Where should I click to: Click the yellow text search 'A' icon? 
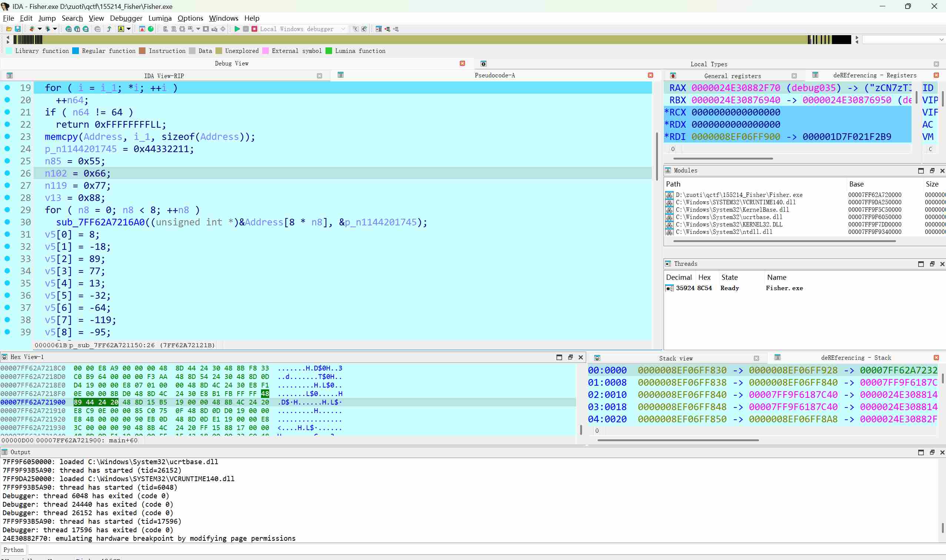(x=121, y=29)
